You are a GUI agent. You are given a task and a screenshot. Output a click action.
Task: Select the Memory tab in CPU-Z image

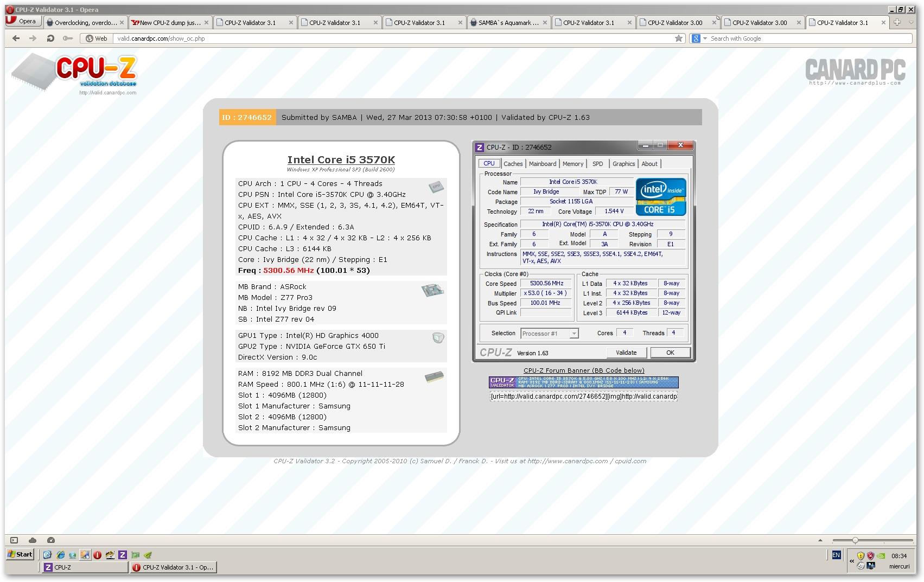tap(573, 164)
